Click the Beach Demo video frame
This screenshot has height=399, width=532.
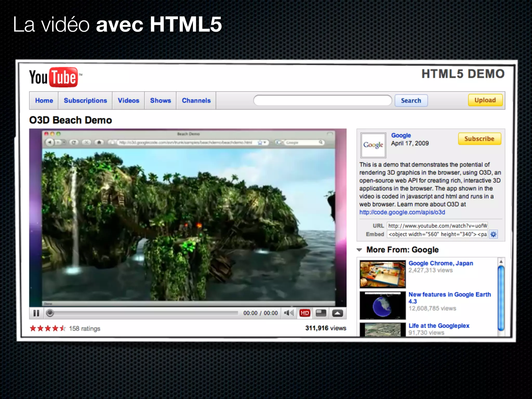point(188,218)
